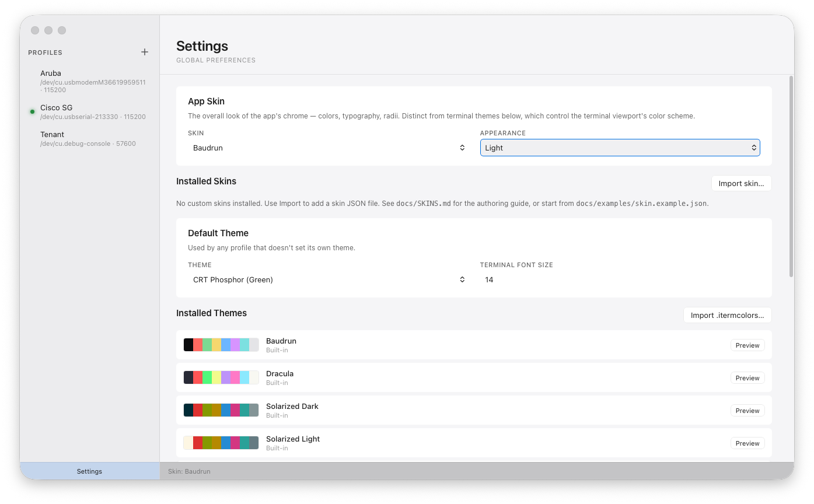This screenshot has height=504, width=814.
Task: Click the Dracula theme color swatch strip
Action: pyautogui.click(x=221, y=377)
